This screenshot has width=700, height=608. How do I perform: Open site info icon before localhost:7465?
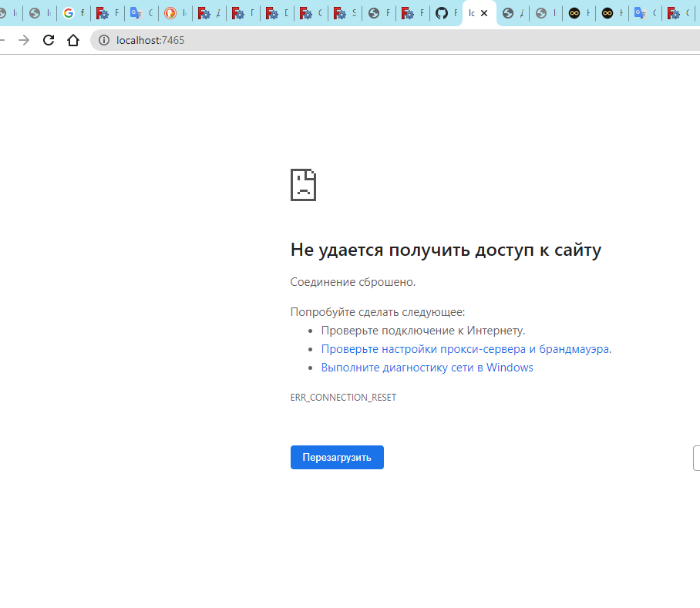point(104,40)
